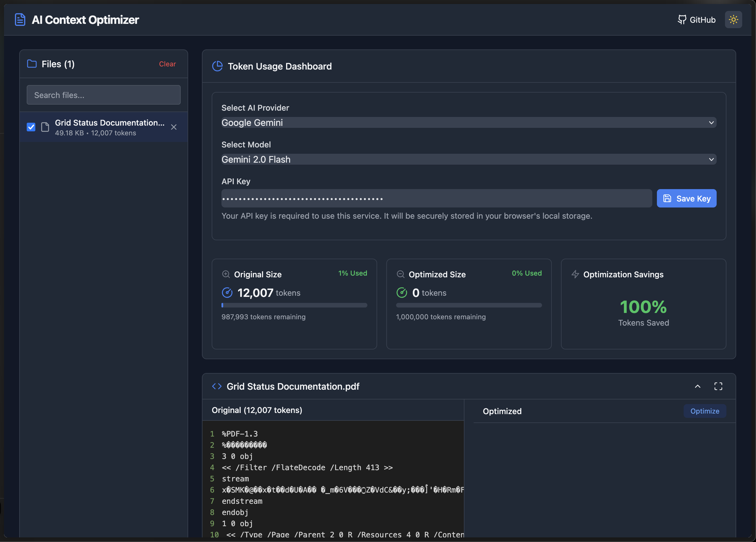Viewport: 756px width, 542px height.
Task: Expand the file preview to fullscreen
Action: pyautogui.click(x=718, y=386)
